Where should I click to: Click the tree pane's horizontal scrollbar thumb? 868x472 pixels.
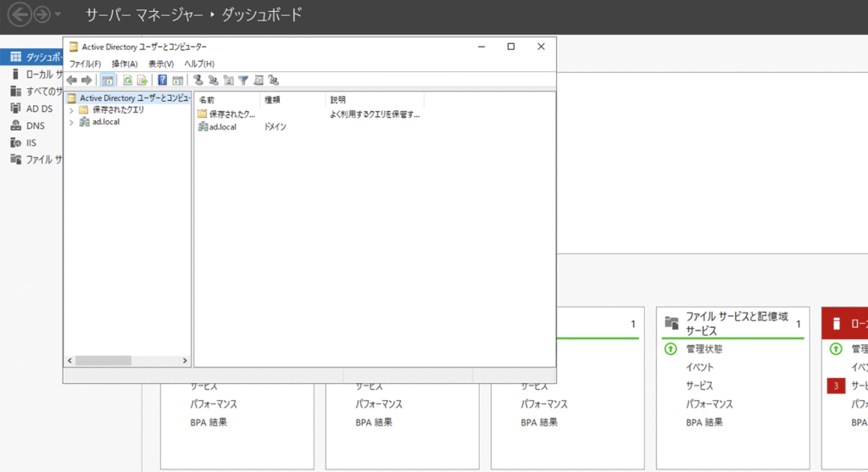[103, 361]
